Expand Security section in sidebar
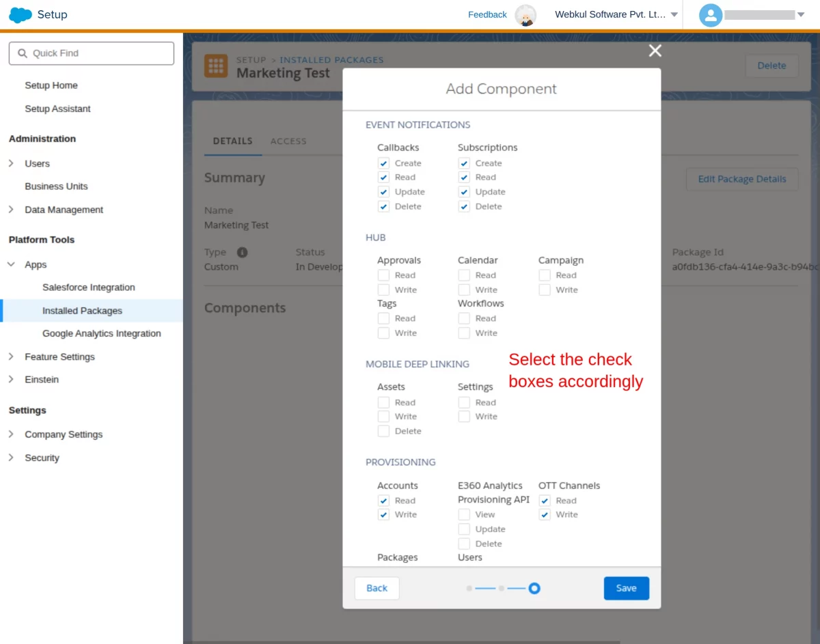The image size is (820, 644). coord(11,458)
